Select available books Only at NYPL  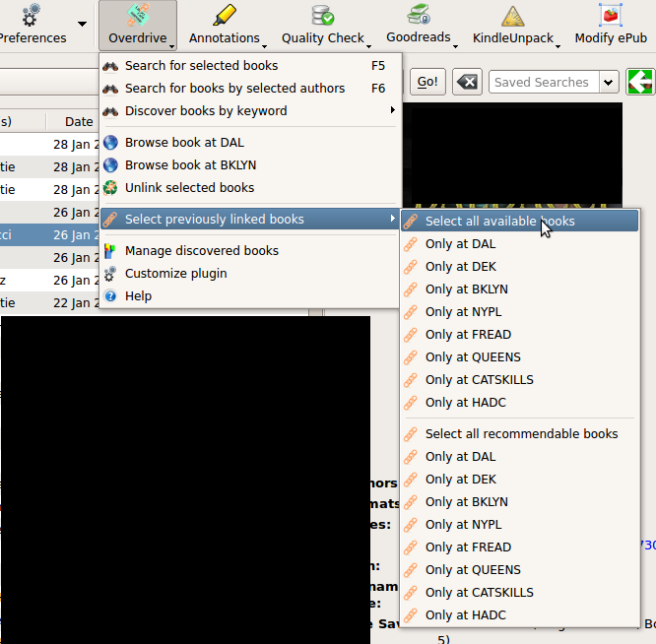coord(520,311)
